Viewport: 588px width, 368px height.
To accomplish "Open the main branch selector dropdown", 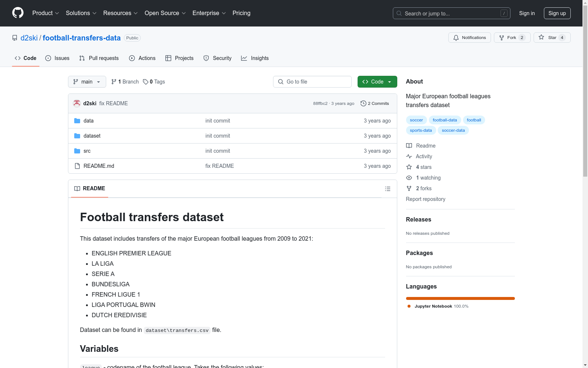I will [87, 82].
